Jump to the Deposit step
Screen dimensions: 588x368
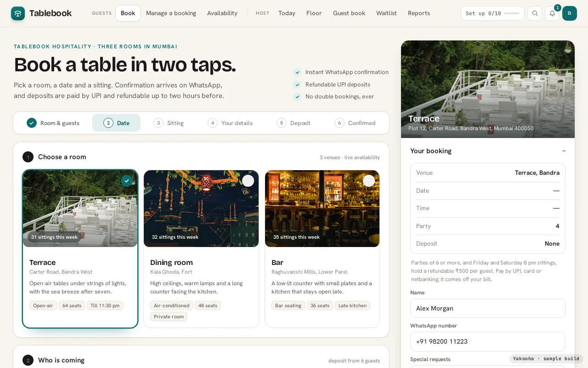pyautogui.click(x=294, y=123)
